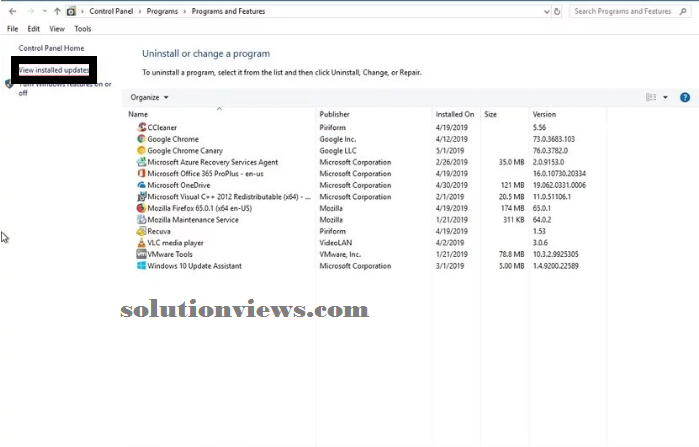Screen dimensions: 699x447
Task: Click the 174 MB size cell
Action: (x=512, y=208)
